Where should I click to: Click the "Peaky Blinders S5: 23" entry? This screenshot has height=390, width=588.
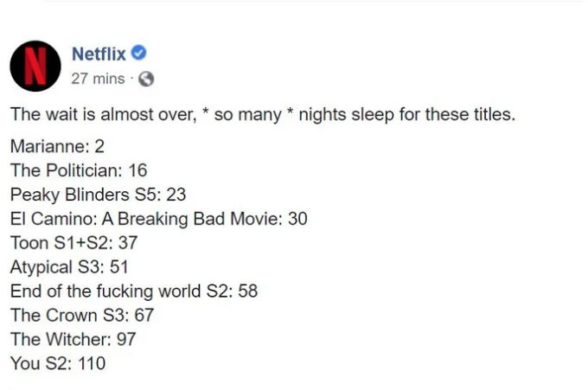point(98,195)
